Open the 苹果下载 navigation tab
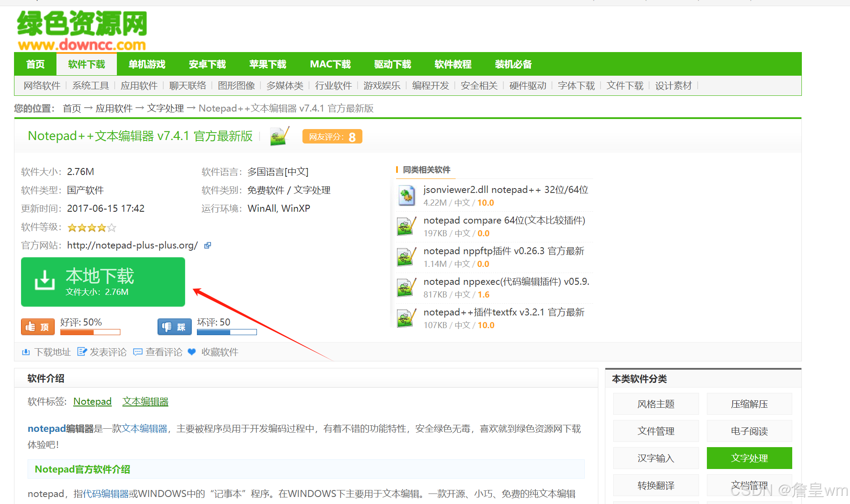Screen dimensions: 850x504 click(x=268, y=64)
